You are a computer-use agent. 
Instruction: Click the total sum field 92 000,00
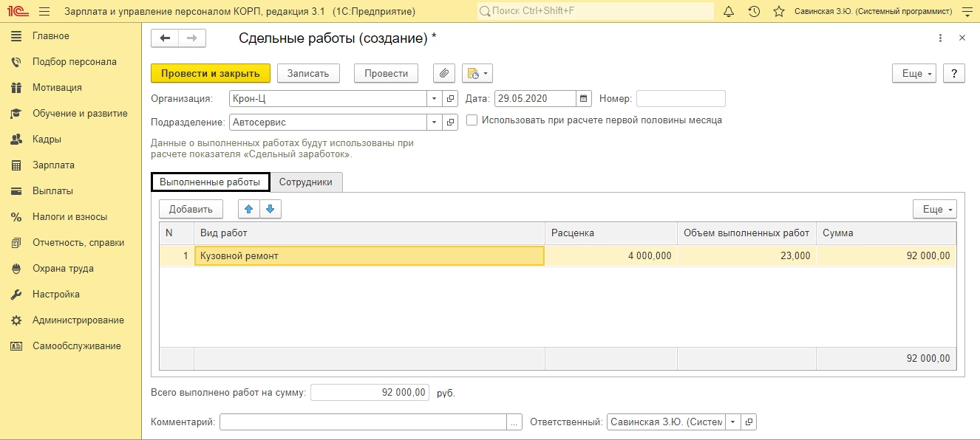pyautogui.click(x=370, y=392)
